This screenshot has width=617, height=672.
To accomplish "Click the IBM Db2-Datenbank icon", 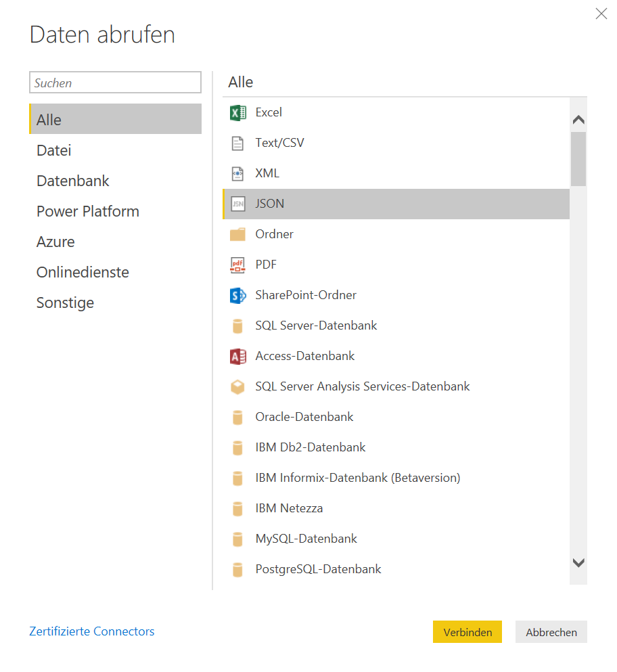I will coord(237,447).
